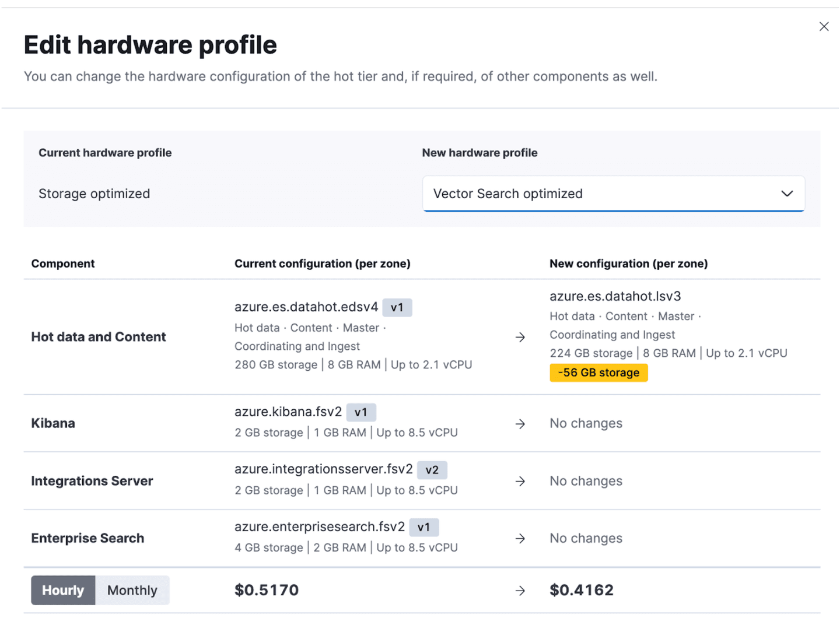Screen dimensions: 840x625
Task: Click the arrow in the Enterprise Search row
Action: coord(520,539)
